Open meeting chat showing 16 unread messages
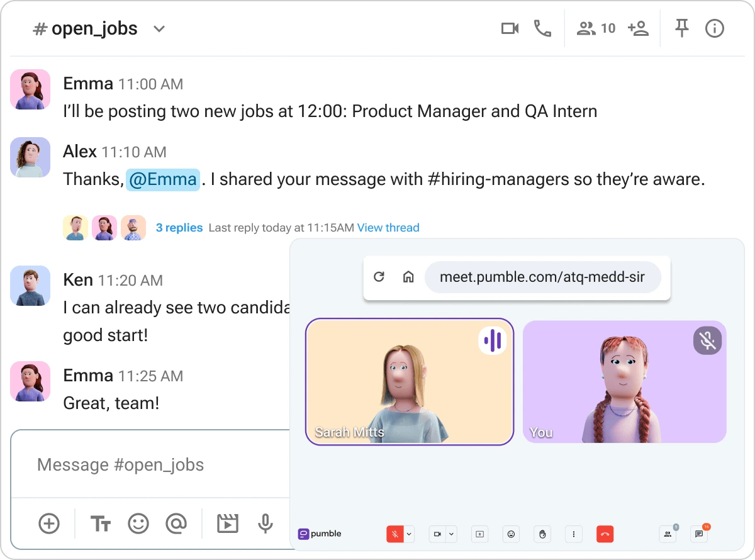Screen dimensions: 755x560 (698, 534)
